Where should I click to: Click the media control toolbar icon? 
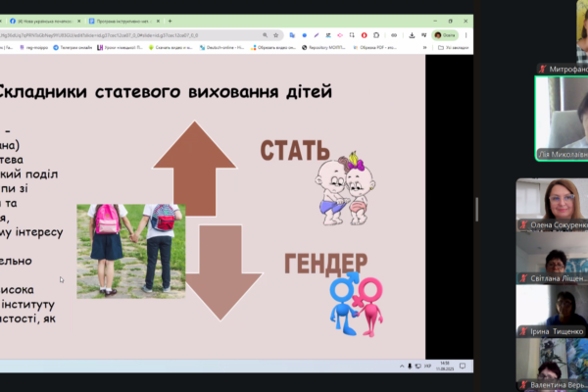(x=423, y=35)
